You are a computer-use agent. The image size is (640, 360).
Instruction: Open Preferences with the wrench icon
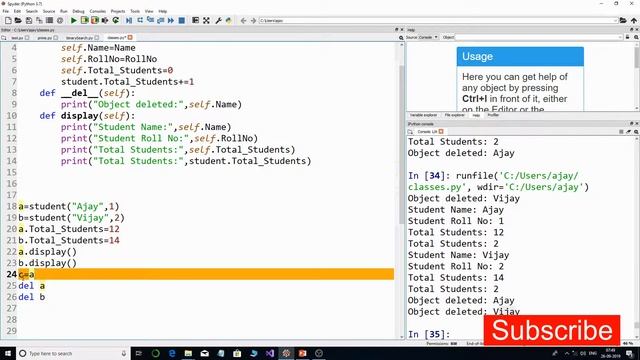point(218,20)
